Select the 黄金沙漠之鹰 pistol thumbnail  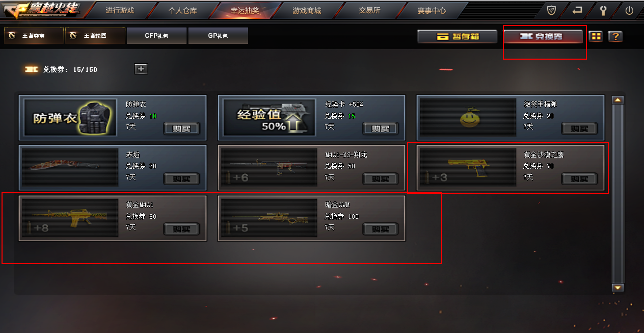coord(468,168)
